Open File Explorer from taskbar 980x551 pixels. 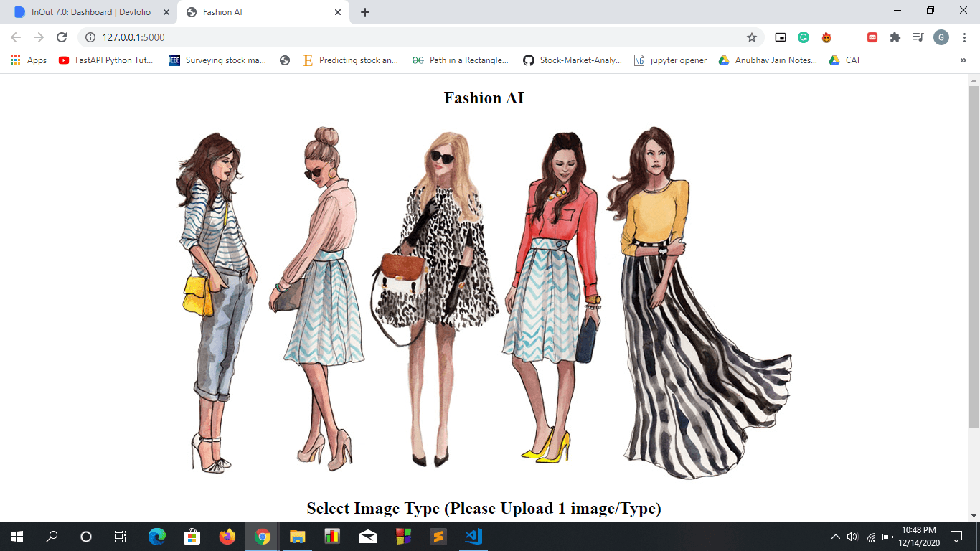[298, 537]
